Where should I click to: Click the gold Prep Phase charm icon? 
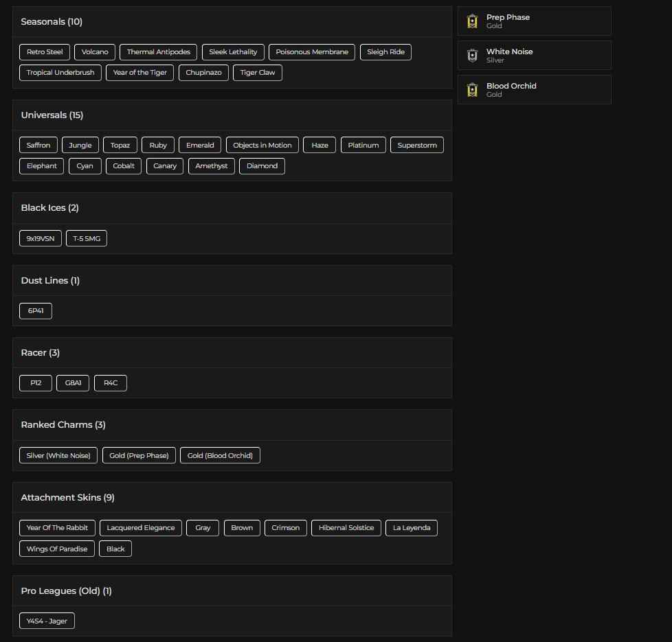[x=473, y=21]
